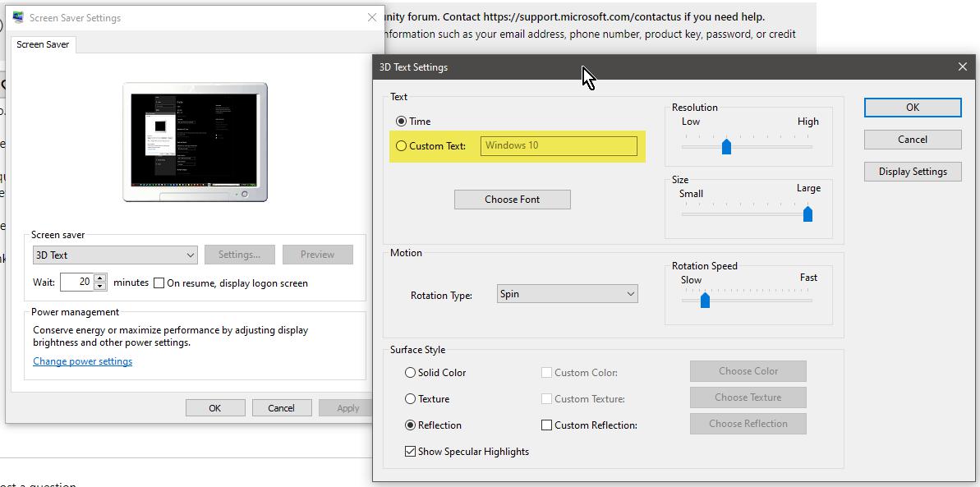Click the Wait minutes number field
The height and width of the screenshot is (487, 980).
[77, 283]
